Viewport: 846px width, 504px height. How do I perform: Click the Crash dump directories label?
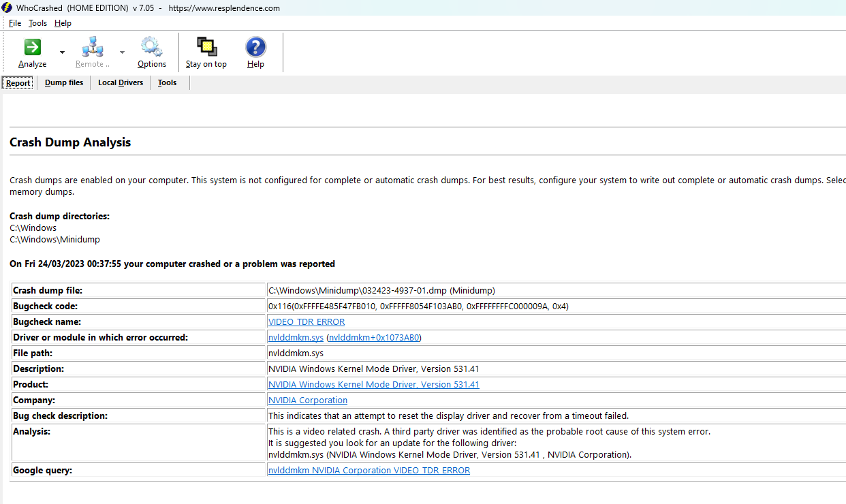[59, 217]
